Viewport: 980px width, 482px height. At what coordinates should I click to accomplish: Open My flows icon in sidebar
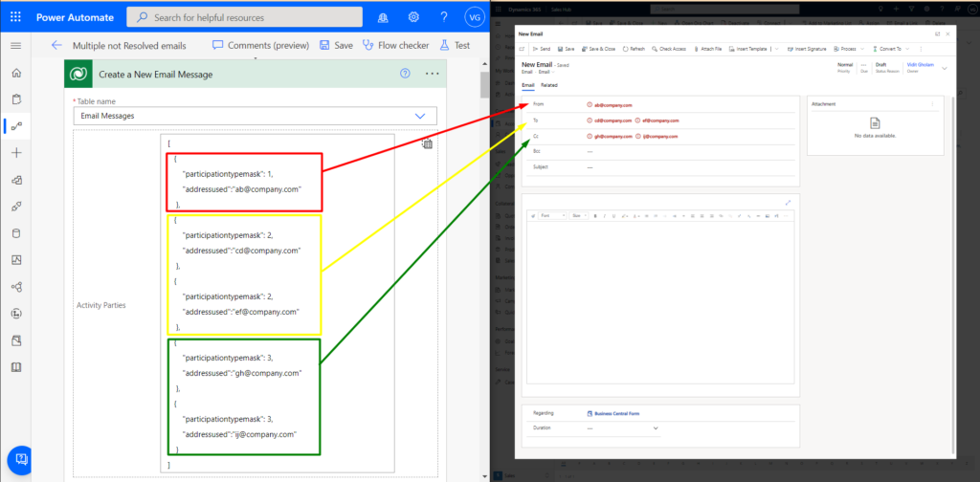click(16, 126)
